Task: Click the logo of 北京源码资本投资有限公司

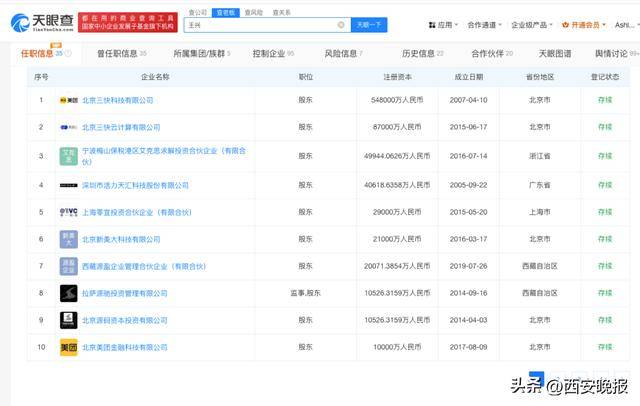Action: (68, 320)
